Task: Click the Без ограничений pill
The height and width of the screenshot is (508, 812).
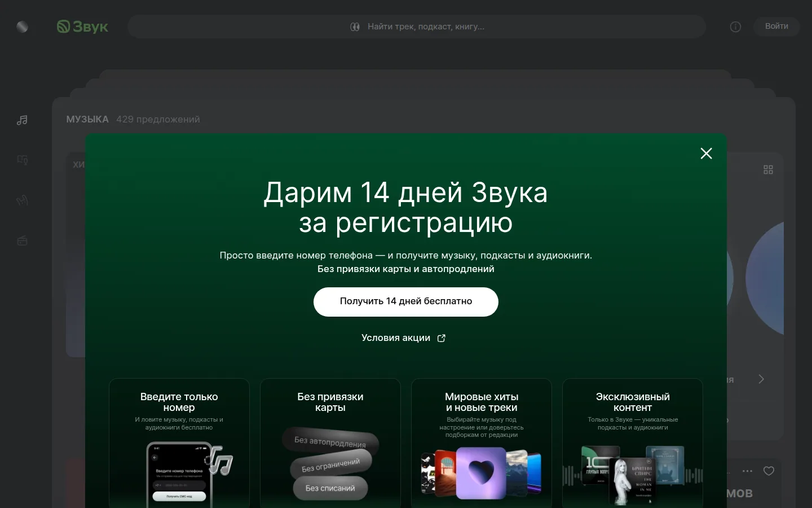Action: click(330, 465)
